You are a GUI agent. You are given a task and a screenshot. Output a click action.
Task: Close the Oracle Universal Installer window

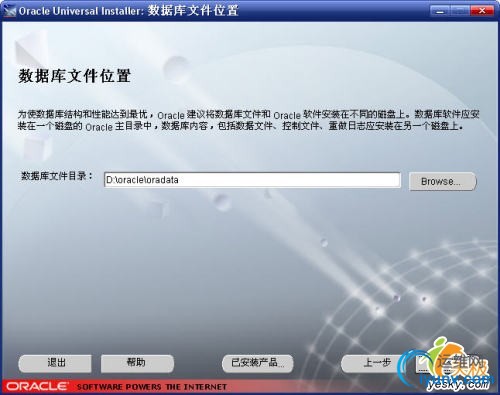[482, 11]
